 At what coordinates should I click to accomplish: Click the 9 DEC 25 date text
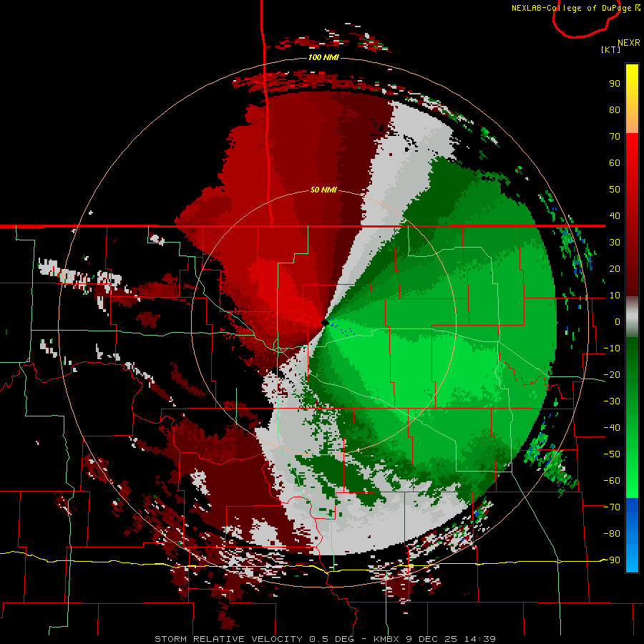pyautogui.click(x=431, y=639)
